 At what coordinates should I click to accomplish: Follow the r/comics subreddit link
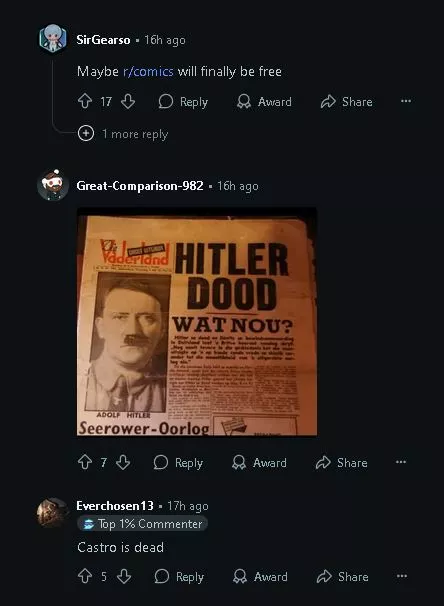point(148,71)
